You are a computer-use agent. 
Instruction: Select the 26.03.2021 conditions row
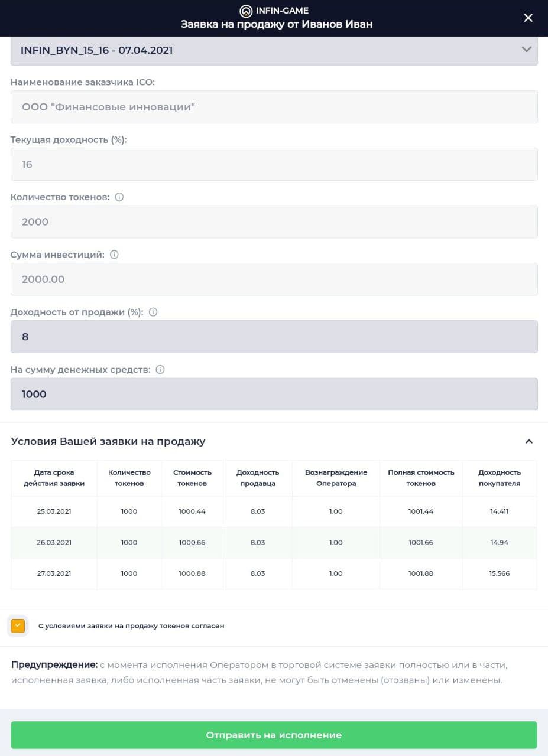[x=274, y=542]
